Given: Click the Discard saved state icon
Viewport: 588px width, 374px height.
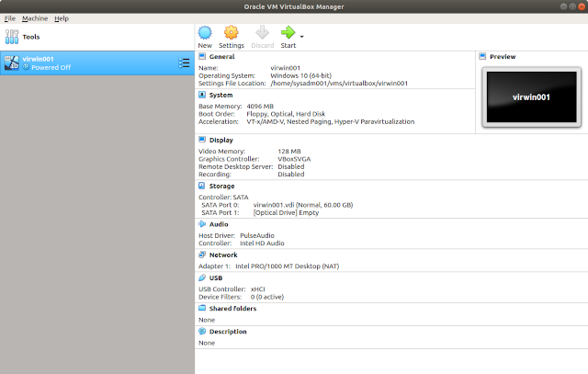Looking at the screenshot, I should [x=262, y=34].
